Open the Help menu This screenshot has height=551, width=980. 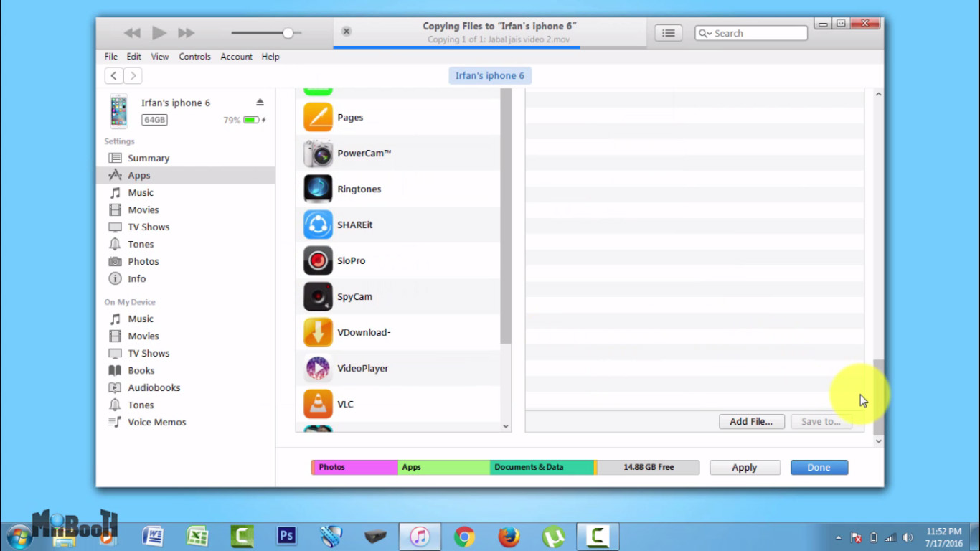pyautogui.click(x=270, y=57)
